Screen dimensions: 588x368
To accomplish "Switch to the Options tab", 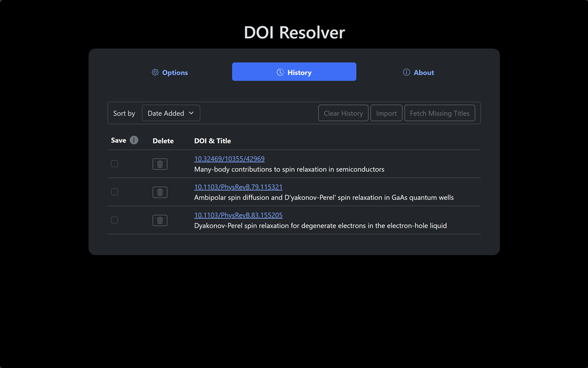I will click(170, 72).
